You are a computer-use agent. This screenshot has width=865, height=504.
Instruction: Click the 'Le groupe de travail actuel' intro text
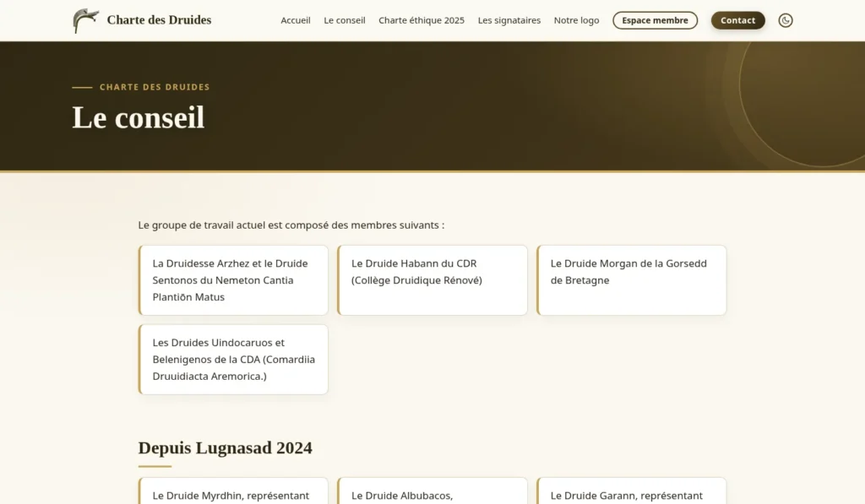coord(291,225)
